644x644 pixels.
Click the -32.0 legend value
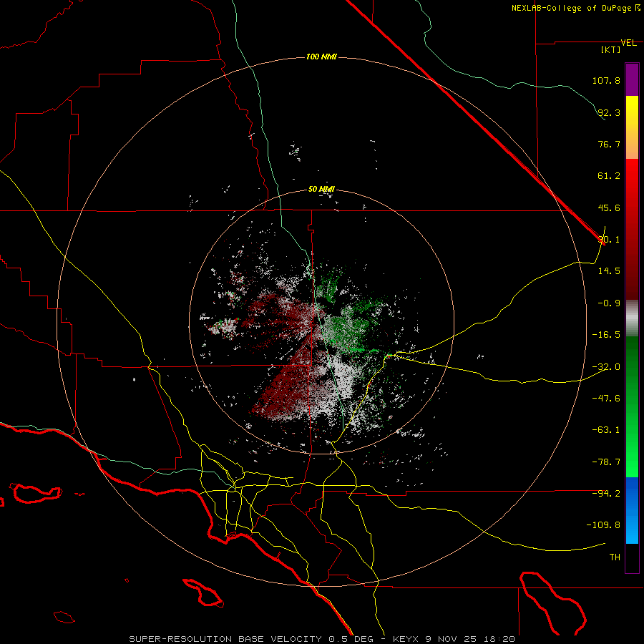click(x=606, y=367)
